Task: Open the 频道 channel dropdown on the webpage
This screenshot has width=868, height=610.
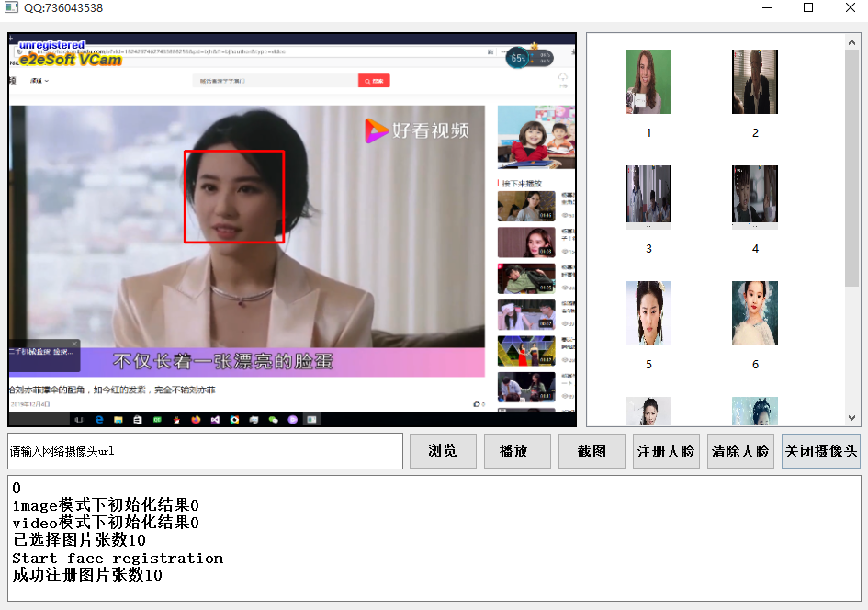Action: tap(39, 81)
